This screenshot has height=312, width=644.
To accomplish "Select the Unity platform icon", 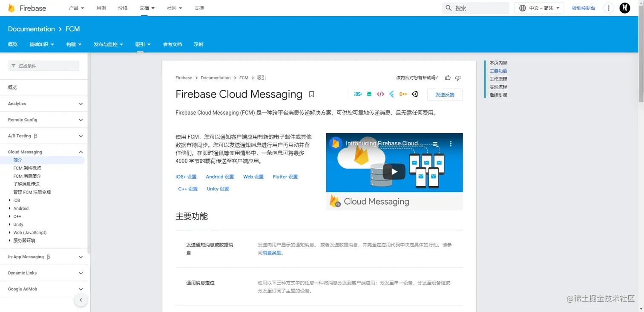I will tap(415, 94).
